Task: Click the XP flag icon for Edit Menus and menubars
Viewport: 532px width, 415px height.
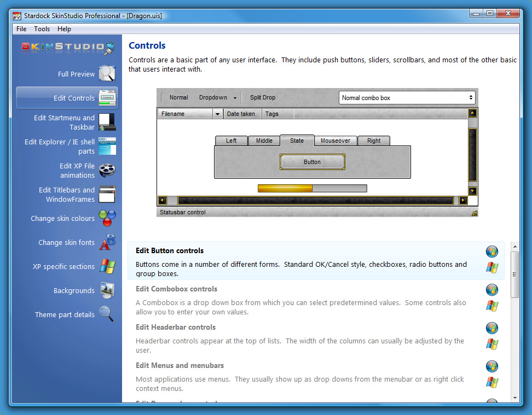Action: (492, 382)
